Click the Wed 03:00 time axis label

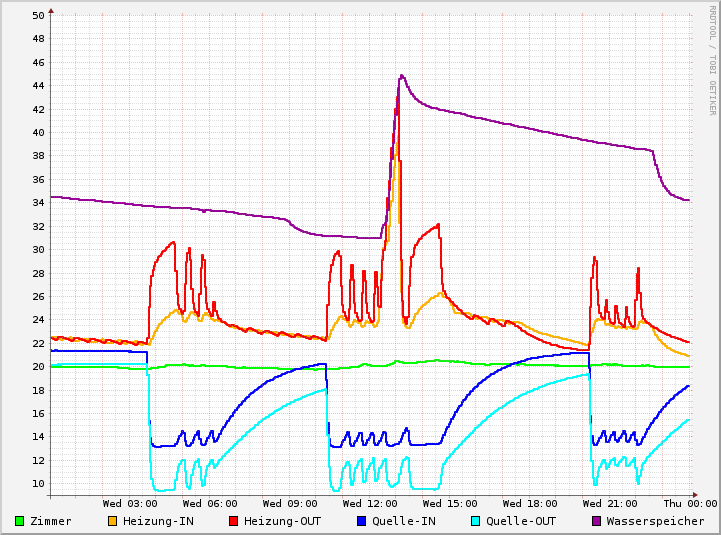tap(130, 504)
